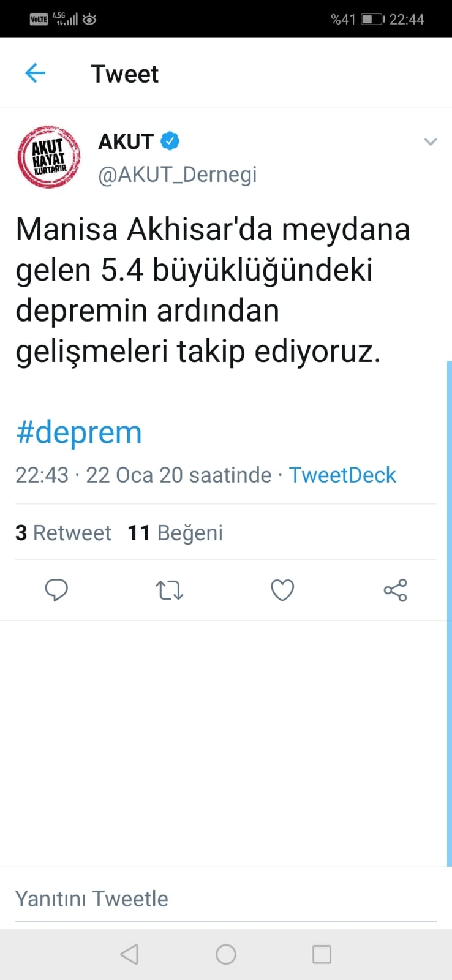Open the reply comment icon
Screen dimensions: 452x980
coord(57,590)
